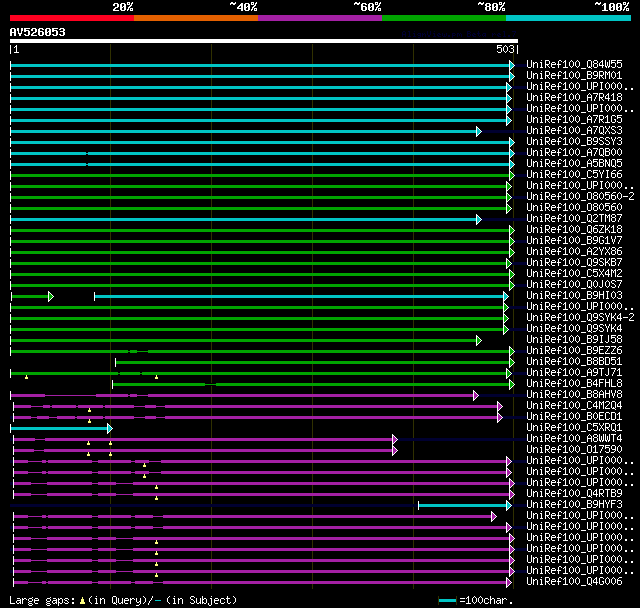Screen dimensions: 640x608
Task: Select label UniRef100_B8BD51
Action: (574, 362)
